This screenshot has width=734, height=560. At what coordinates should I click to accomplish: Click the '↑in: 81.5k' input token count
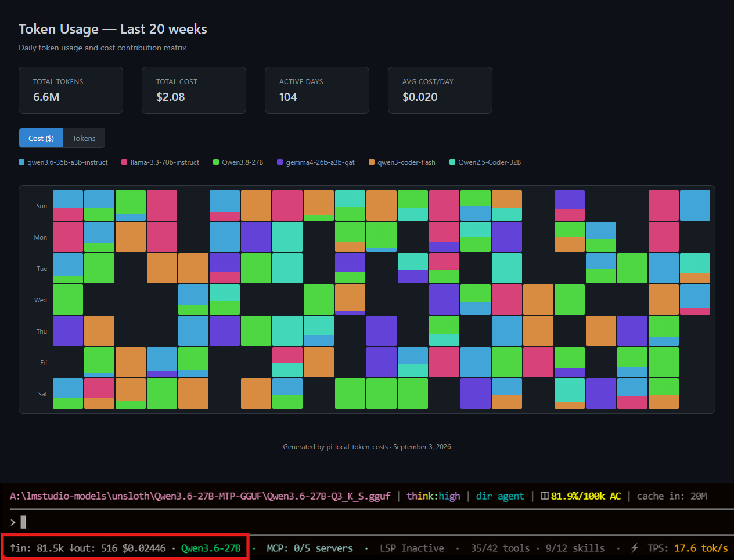[37, 548]
